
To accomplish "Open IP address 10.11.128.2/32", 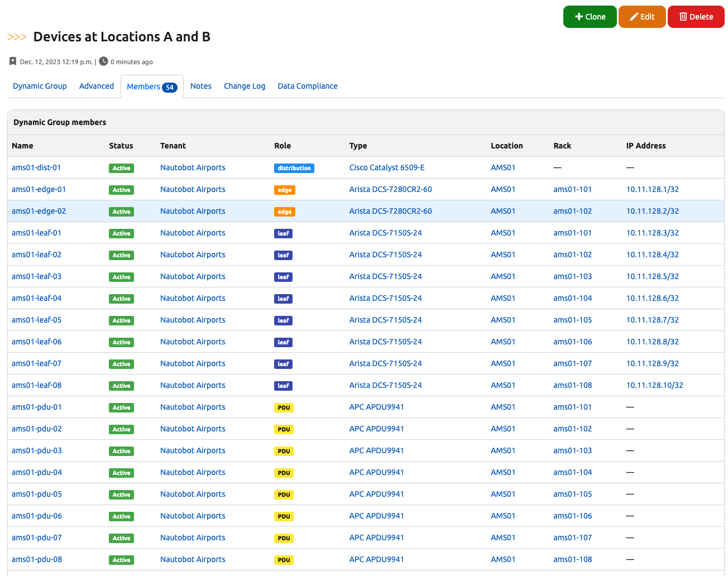I will coord(652,211).
